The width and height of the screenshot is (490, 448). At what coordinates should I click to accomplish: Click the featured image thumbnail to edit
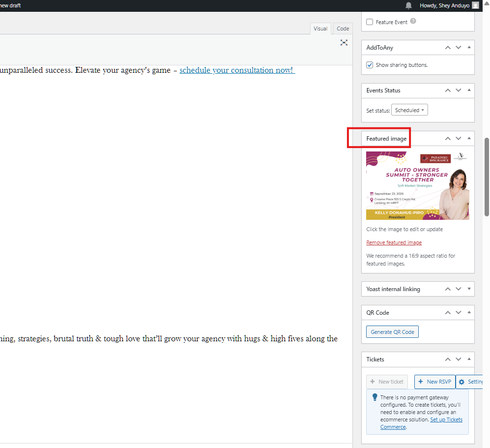click(x=417, y=185)
